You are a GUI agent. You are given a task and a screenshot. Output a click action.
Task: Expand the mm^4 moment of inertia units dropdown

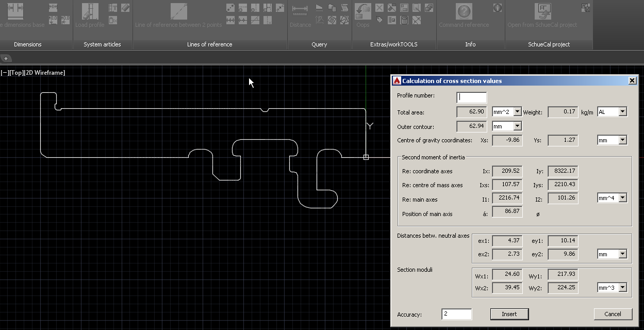[622, 198]
